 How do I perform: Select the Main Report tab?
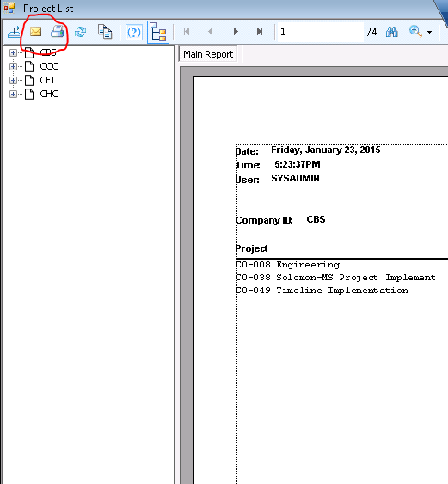[208, 54]
